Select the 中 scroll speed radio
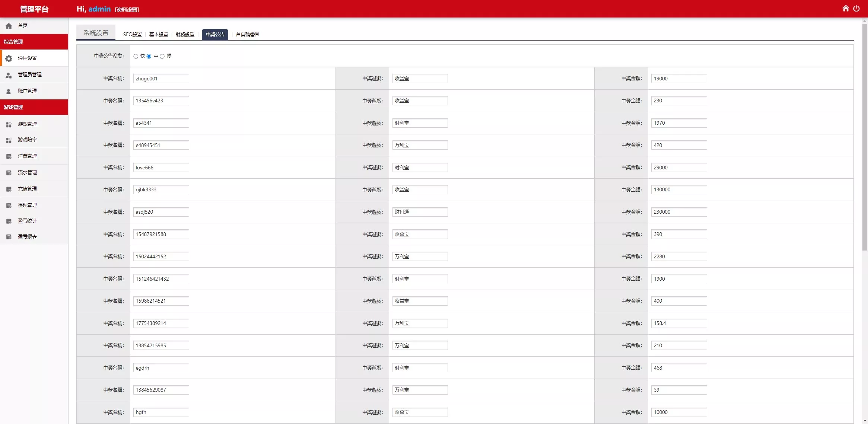This screenshot has width=868, height=424. coord(149,56)
